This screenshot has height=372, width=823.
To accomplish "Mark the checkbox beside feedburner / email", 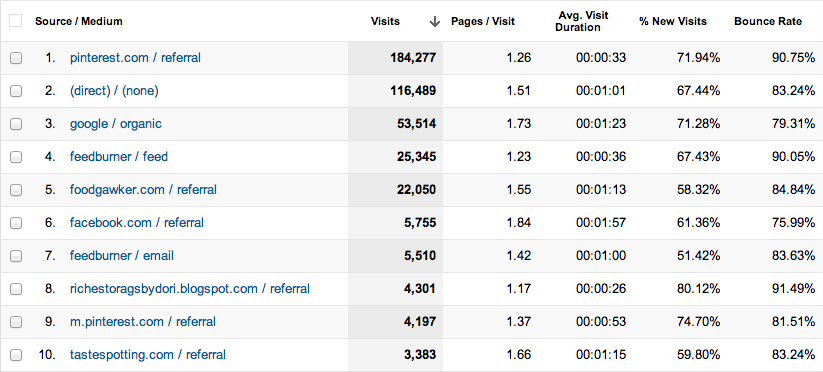I will pyautogui.click(x=16, y=256).
